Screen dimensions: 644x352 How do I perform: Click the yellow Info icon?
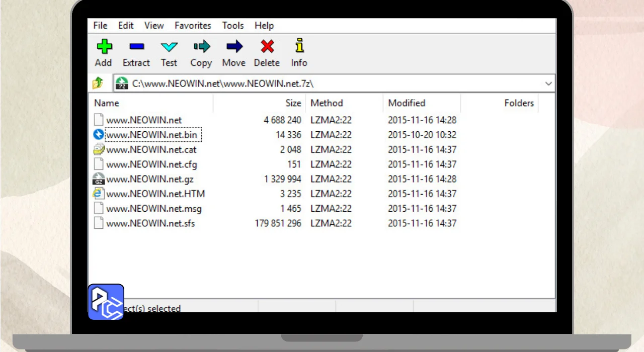tap(299, 46)
